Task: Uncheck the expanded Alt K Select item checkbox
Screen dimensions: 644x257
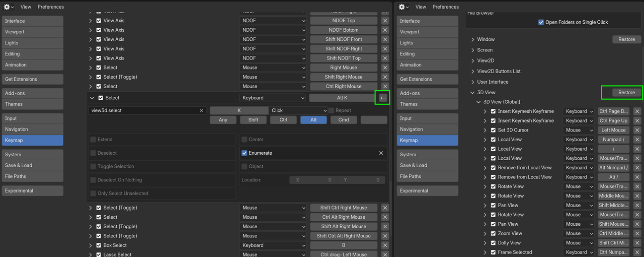Action: coord(101,98)
